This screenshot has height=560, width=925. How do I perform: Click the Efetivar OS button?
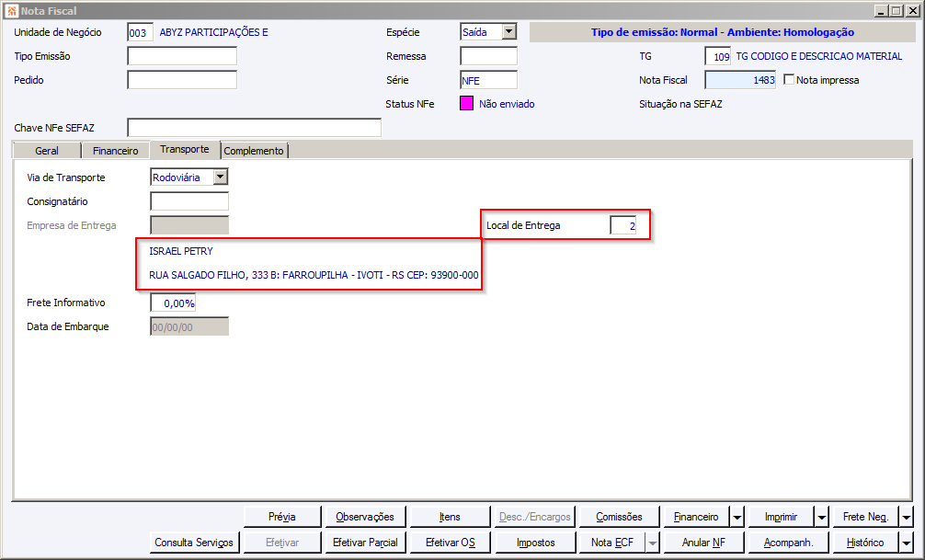click(450, 543)
